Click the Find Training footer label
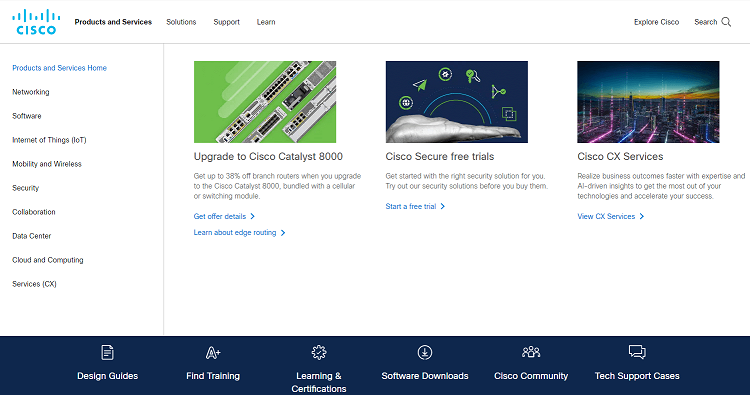Screen dimensions: 750x395 [x=213, y=376]
